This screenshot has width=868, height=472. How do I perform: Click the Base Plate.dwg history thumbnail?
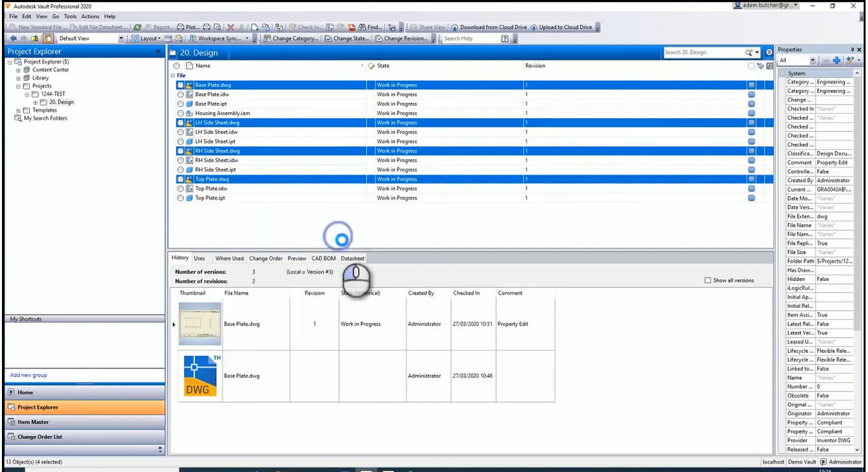pos(200,324)
